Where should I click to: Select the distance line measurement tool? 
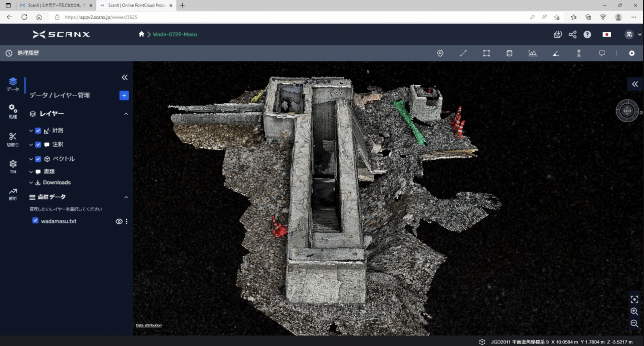(463, 53)
